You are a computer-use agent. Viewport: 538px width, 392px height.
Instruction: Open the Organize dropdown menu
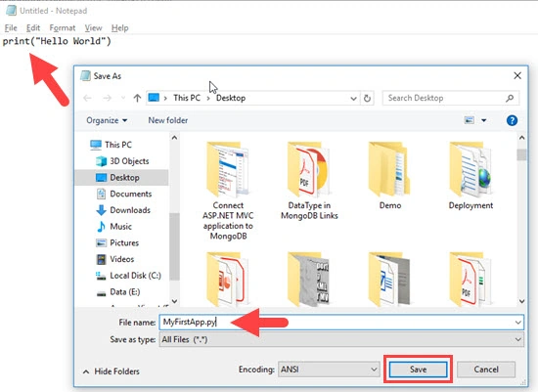107,120
